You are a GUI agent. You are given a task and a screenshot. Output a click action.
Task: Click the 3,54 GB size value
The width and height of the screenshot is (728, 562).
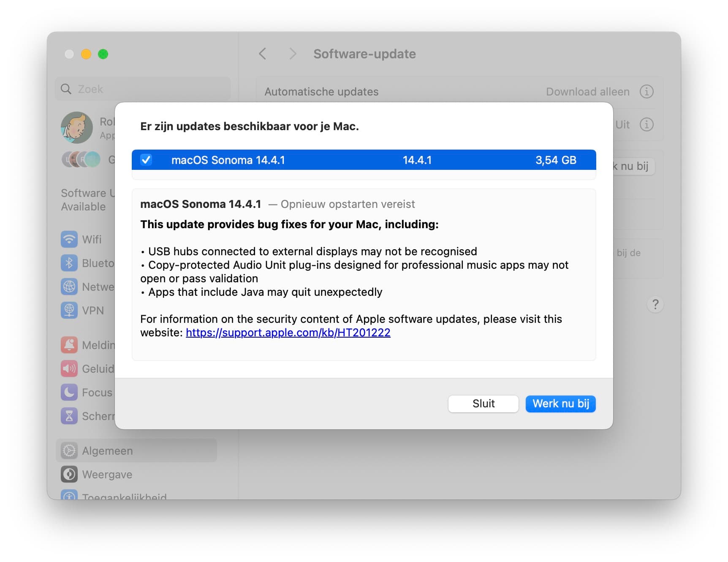[x=556, y=160]
